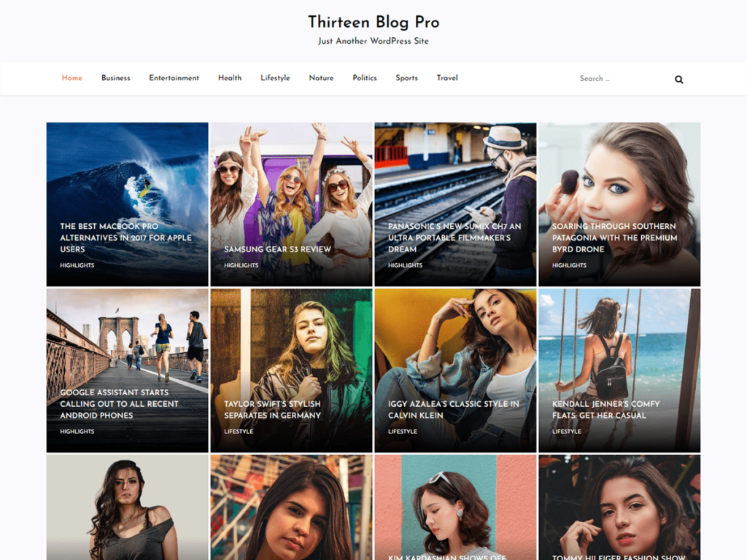Click the woman in gray top thumbnail
The height and width of the screenshot is (560, 747).
127,507
